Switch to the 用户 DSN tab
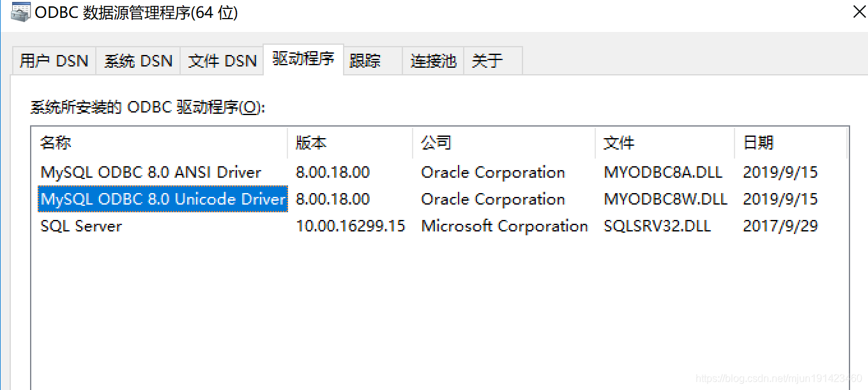The height and width of the screenshot is (390, 868). [54, 61]
